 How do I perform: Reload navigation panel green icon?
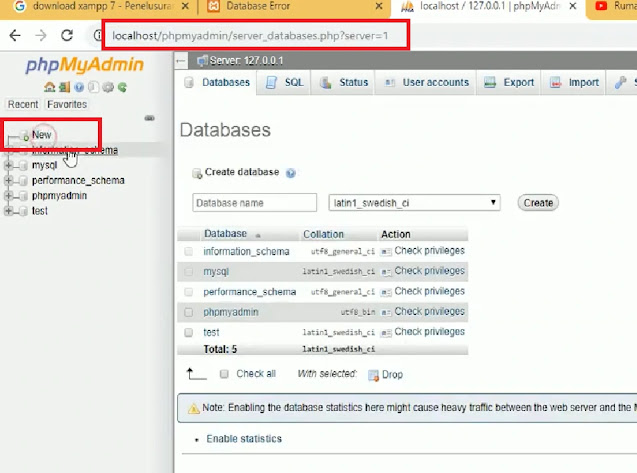pyautogui.click(x=122, y=87)
